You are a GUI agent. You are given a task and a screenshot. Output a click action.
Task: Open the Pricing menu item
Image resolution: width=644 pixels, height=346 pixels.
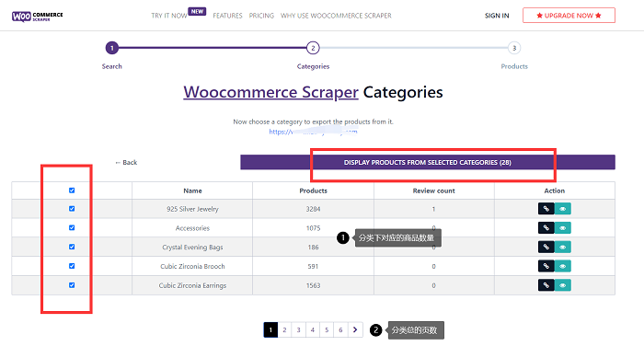tap(261, 16)
